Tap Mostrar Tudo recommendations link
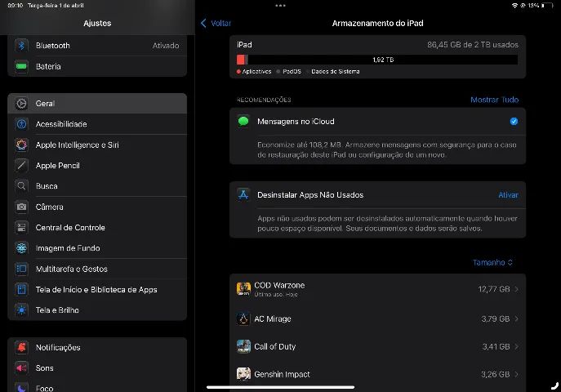561x392 pixels. (495, 100)
